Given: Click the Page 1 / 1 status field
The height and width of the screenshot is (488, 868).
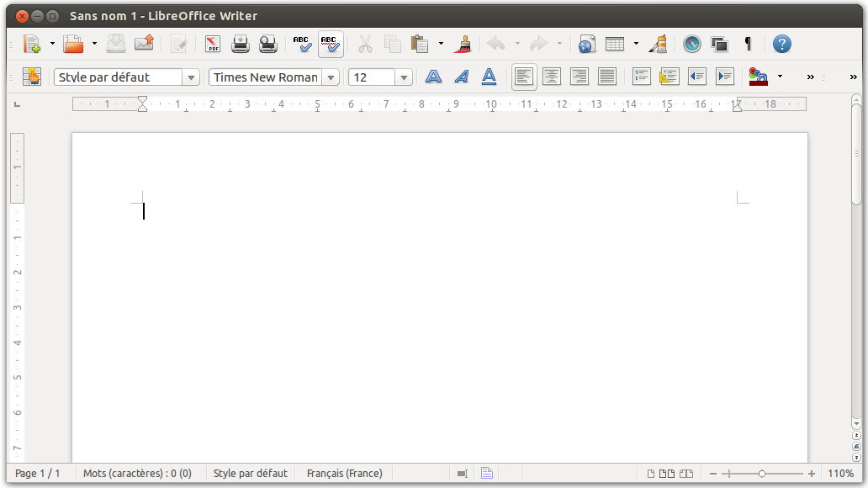Looking at the screenshot, I should tap(37, 474).
